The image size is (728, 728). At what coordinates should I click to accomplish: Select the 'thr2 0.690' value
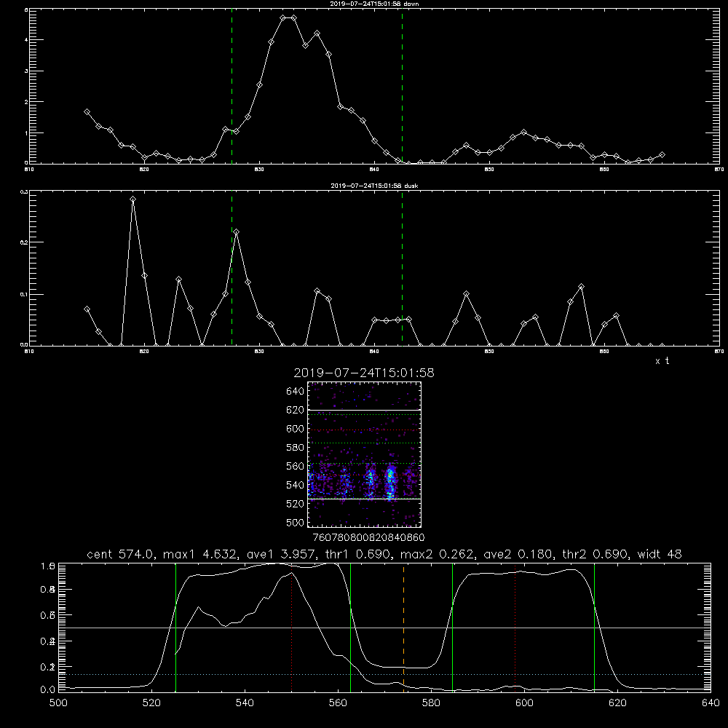click(596, 554)
